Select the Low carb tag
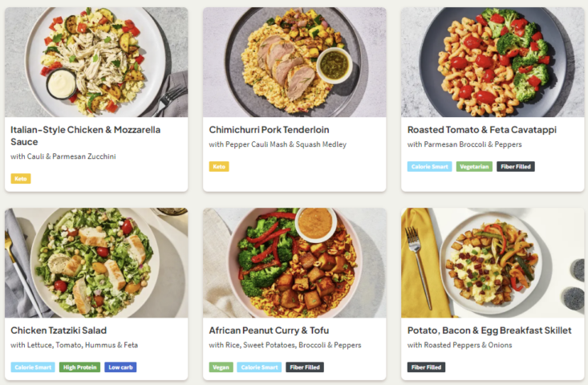This screenshot has height=385, width=588. tap(120, 367)
